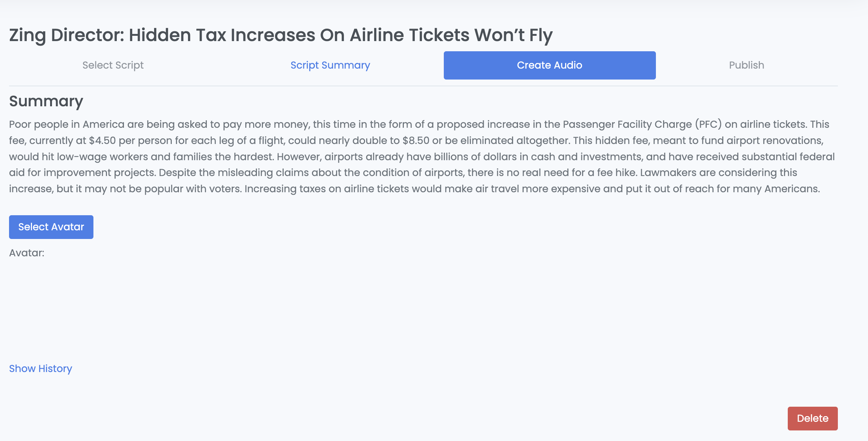
Task: Click the Avatar: label
Action: click(27, 253)
